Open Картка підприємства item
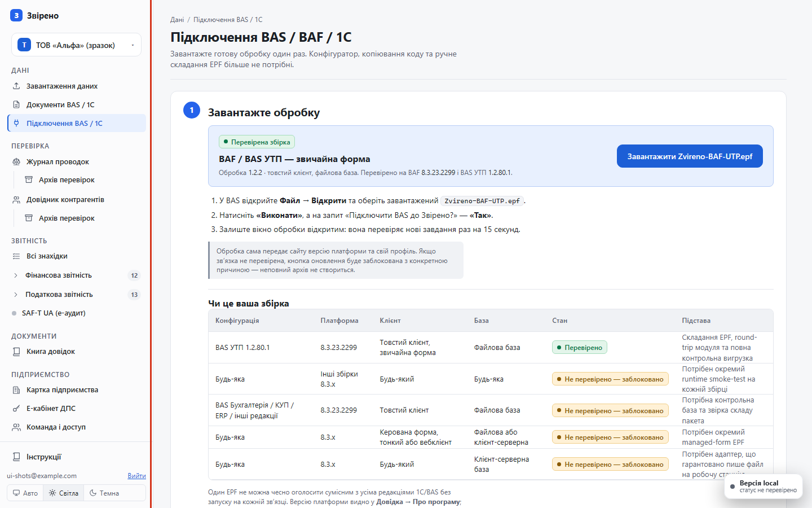 pos(77,390)
